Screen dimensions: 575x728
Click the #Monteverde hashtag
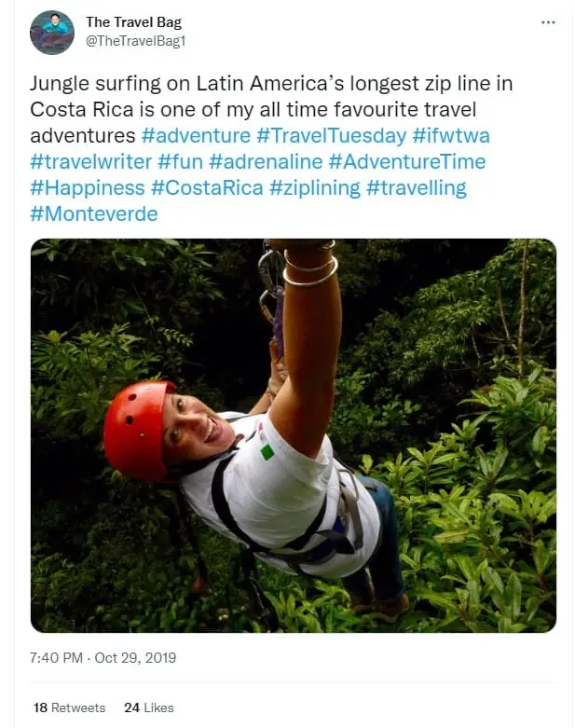point(94,214)
